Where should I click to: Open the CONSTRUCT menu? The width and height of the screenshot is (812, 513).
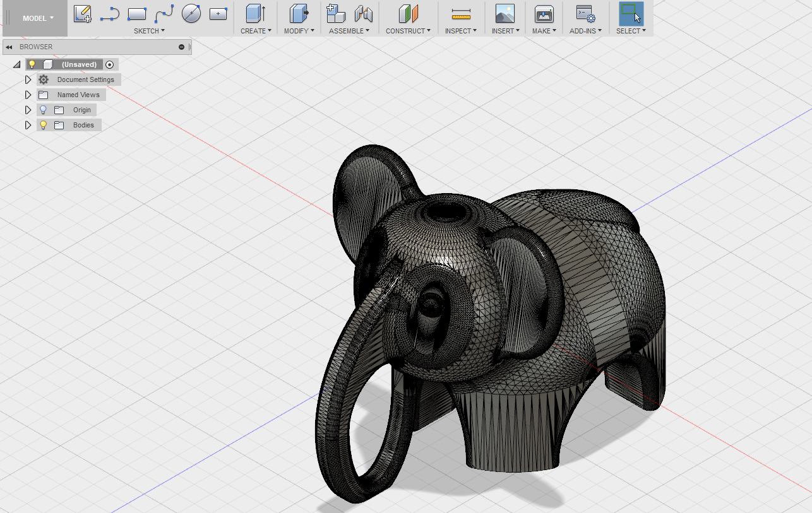[x=409, y=31]
